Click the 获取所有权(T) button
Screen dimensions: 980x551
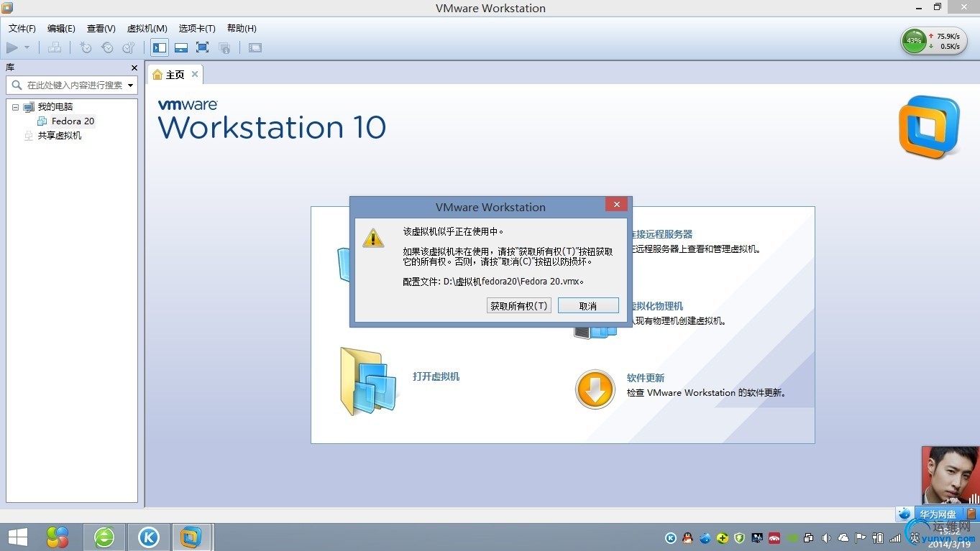coord(518,305)
